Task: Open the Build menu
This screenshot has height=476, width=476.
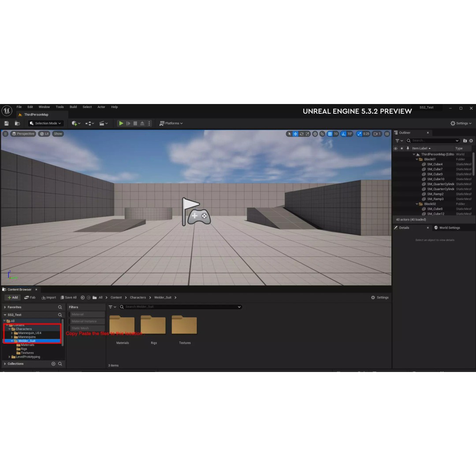Action: coord(73,107)
